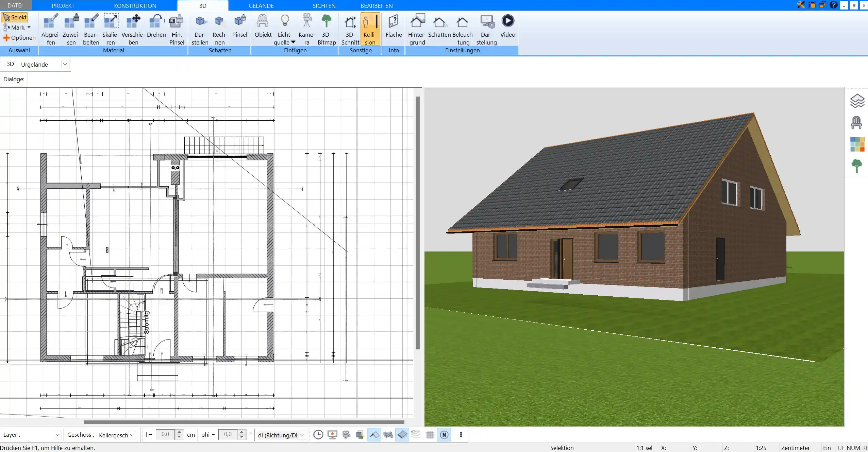
Task: Open the Mark. dropdown
Action: point(17,28)
